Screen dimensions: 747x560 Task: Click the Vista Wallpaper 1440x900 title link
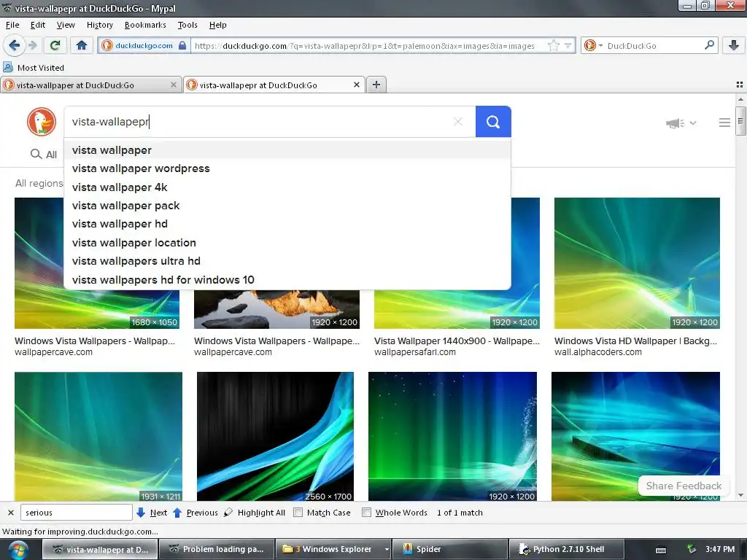point(457,341)
